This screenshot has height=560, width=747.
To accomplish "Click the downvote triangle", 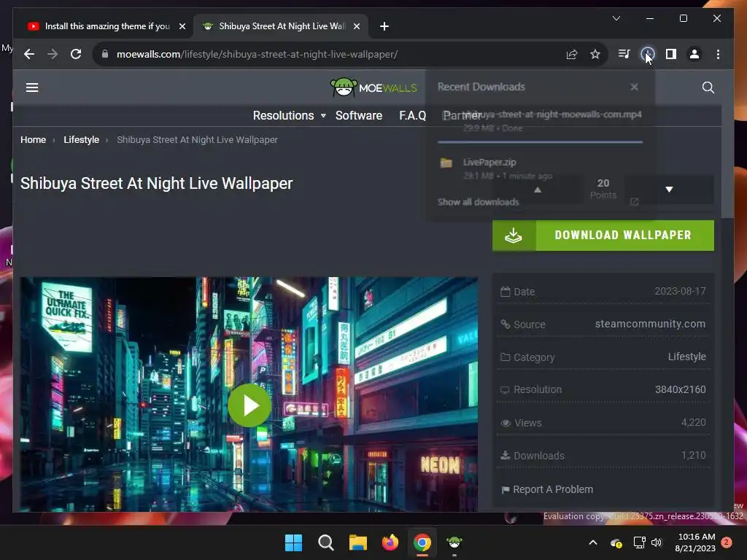I will point(669,190).
